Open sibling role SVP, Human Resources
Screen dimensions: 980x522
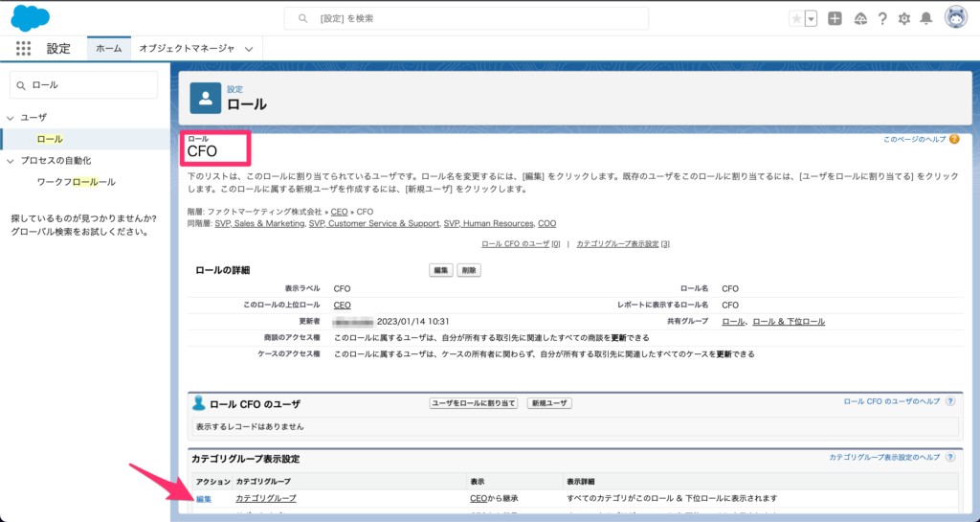[489, 223]
